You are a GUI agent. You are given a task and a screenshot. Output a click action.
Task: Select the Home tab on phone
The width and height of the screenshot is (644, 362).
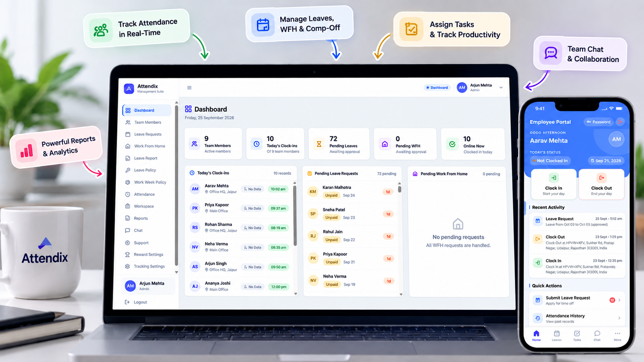click(537, 336)
